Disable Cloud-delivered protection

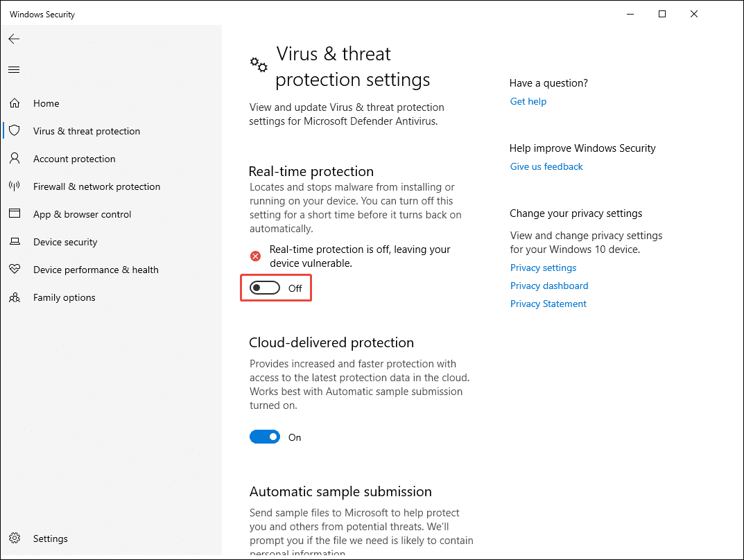click(264, 437)
